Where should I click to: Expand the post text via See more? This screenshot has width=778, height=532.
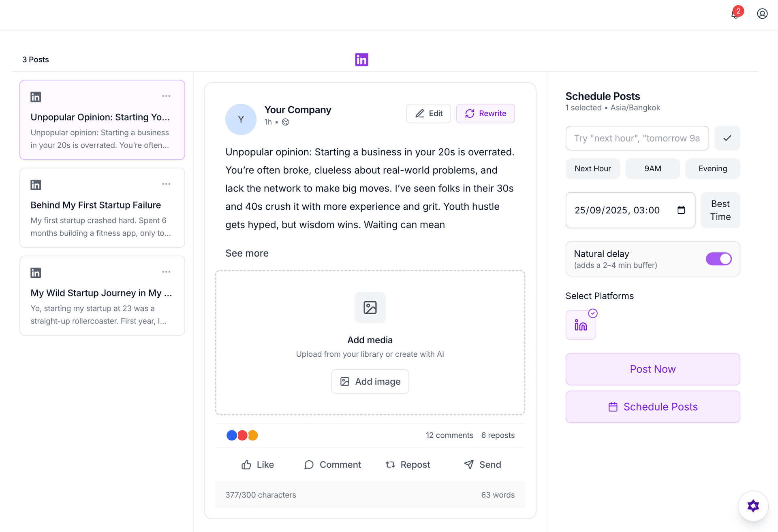(247, 253)
